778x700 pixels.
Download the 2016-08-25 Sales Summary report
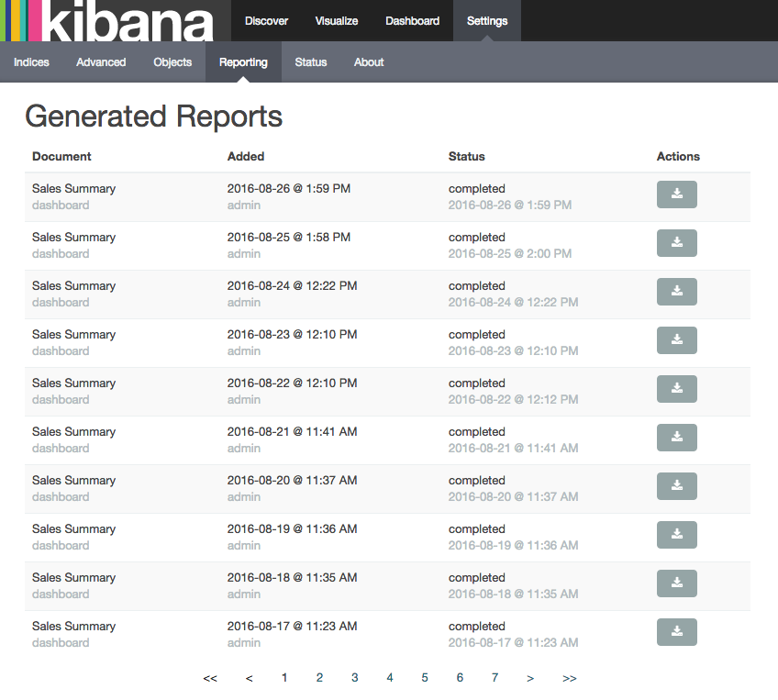(x=676, y=243)
